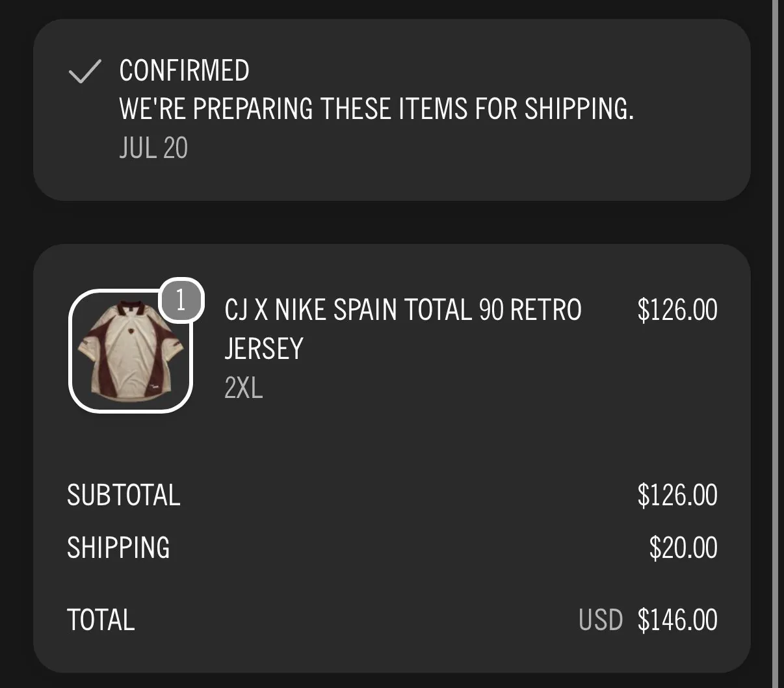
Task: Click the preparing items for shipping message
Action: 376,109
